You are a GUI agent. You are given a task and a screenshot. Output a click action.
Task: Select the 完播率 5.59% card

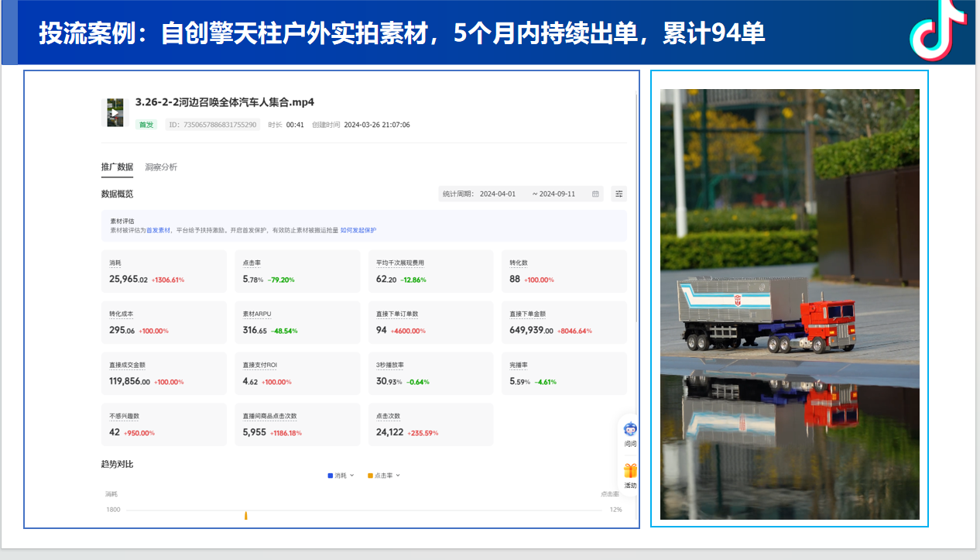[564, 373]
